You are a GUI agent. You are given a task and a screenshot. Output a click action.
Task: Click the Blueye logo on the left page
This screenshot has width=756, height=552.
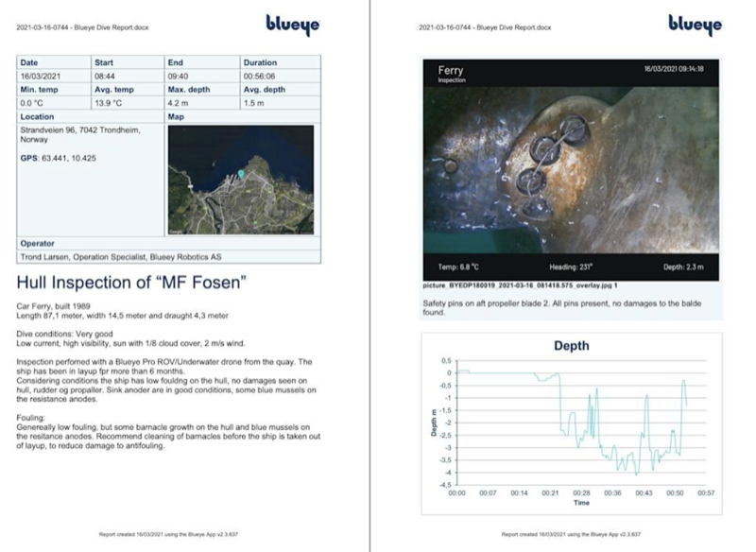[293, 25]
